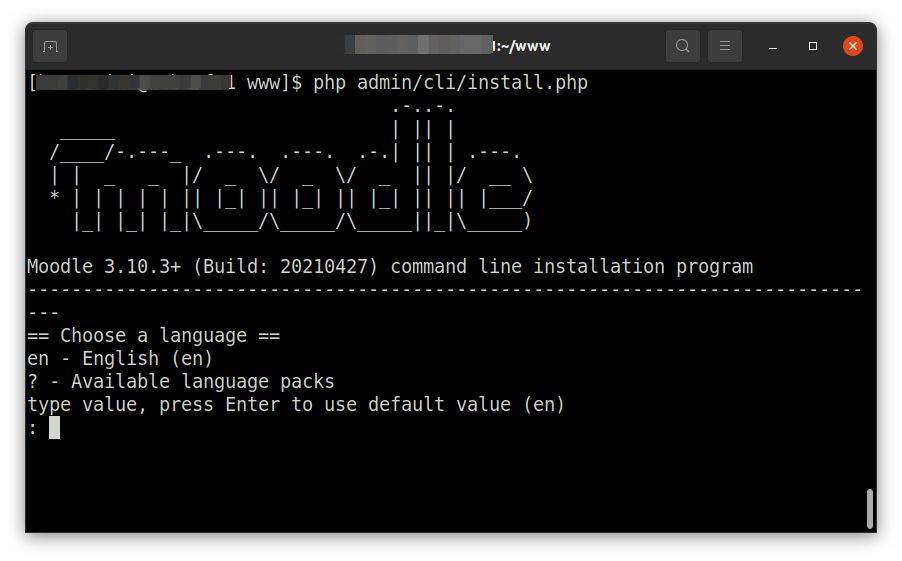Click the 'type value, press Enter' line

tap(296, 404)
